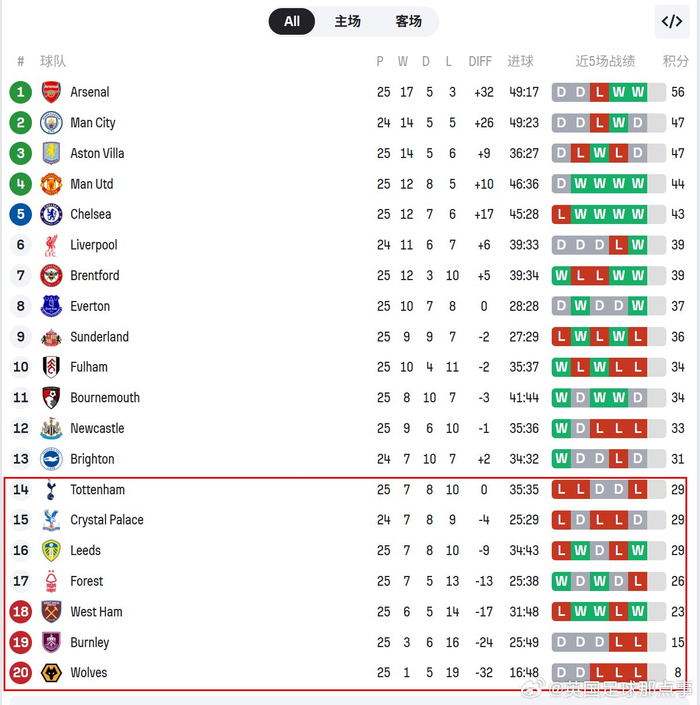
Task: Click the 近5场战绩 column header
Action: click(605, 61)
